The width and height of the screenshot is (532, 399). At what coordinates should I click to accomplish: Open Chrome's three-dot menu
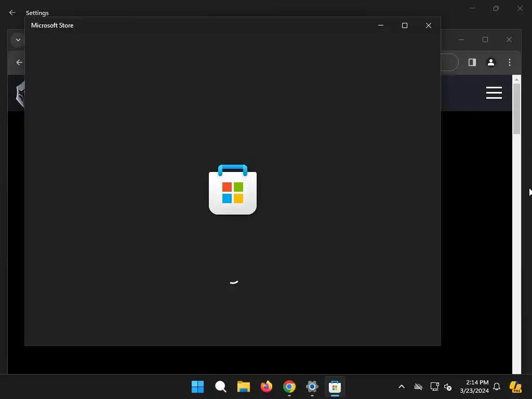pyautogui.click(x=509, y=62)
